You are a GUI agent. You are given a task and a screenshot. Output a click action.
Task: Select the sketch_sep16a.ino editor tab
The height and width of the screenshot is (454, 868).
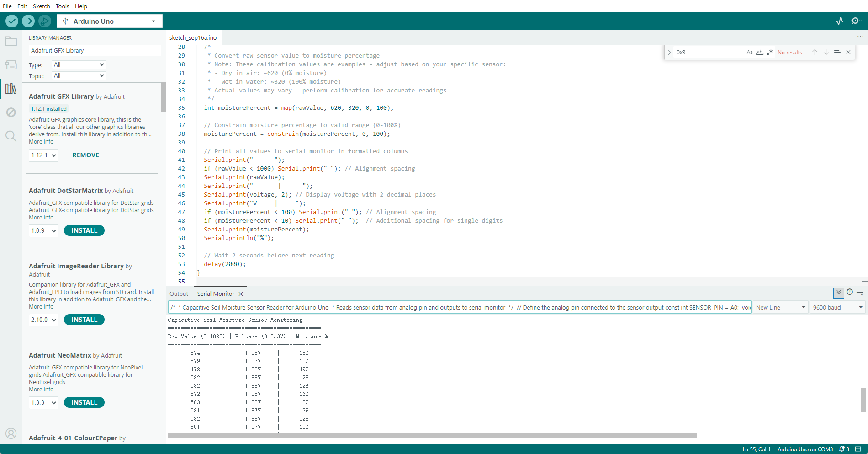click(x=193, y=37)
